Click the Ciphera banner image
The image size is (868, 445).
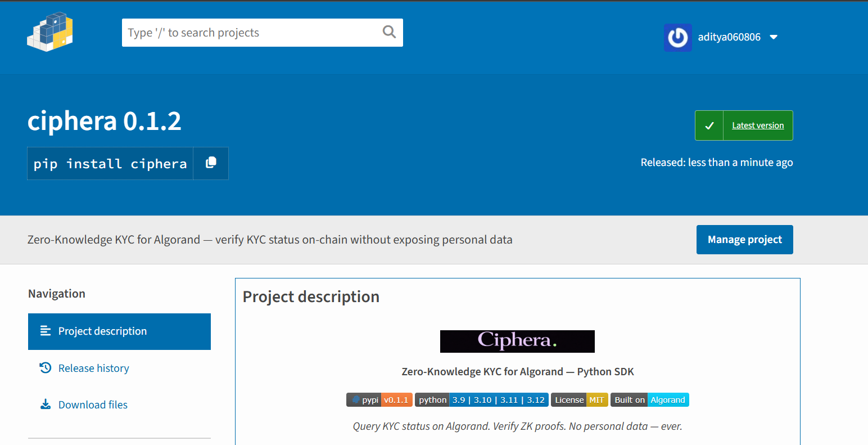(517, 341)
